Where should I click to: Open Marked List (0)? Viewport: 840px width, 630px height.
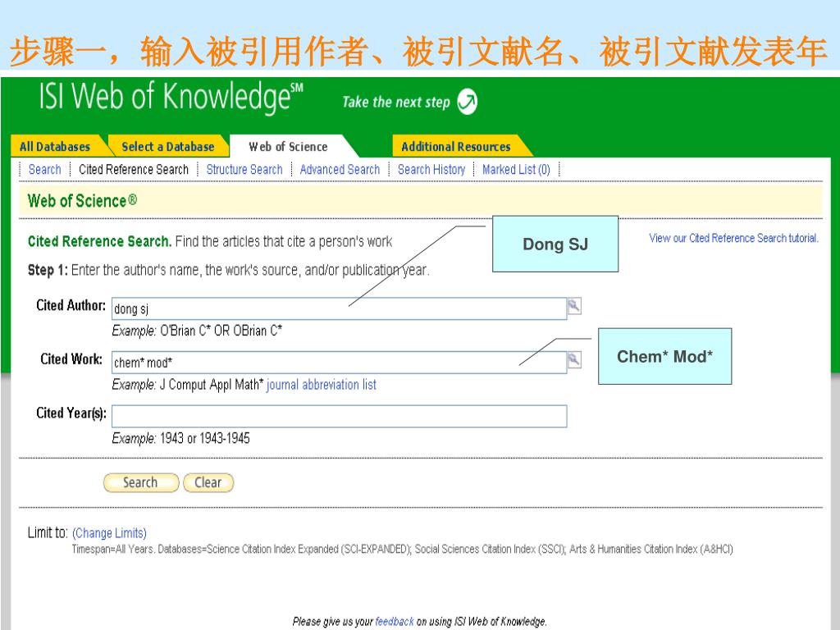point(516,169)
